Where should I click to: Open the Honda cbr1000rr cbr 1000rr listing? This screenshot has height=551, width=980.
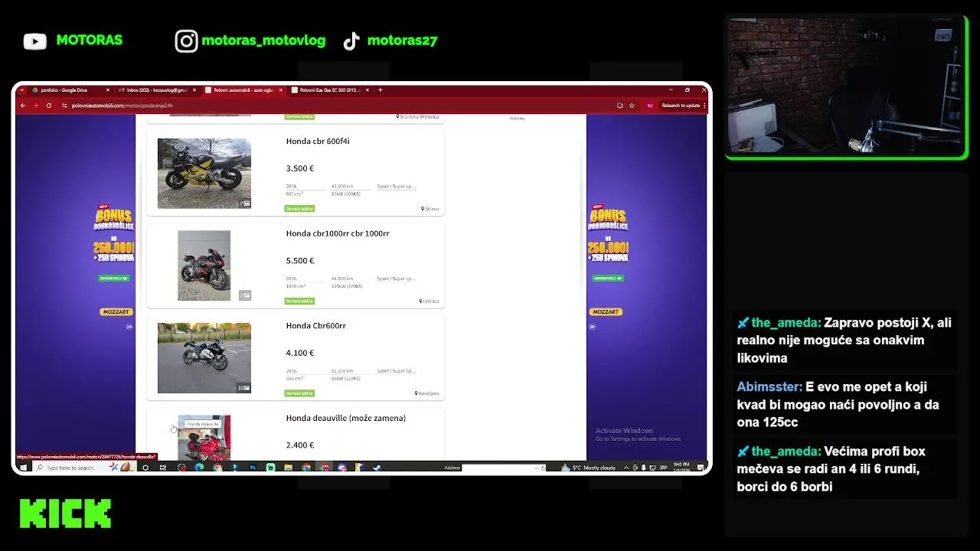(338, 233)
